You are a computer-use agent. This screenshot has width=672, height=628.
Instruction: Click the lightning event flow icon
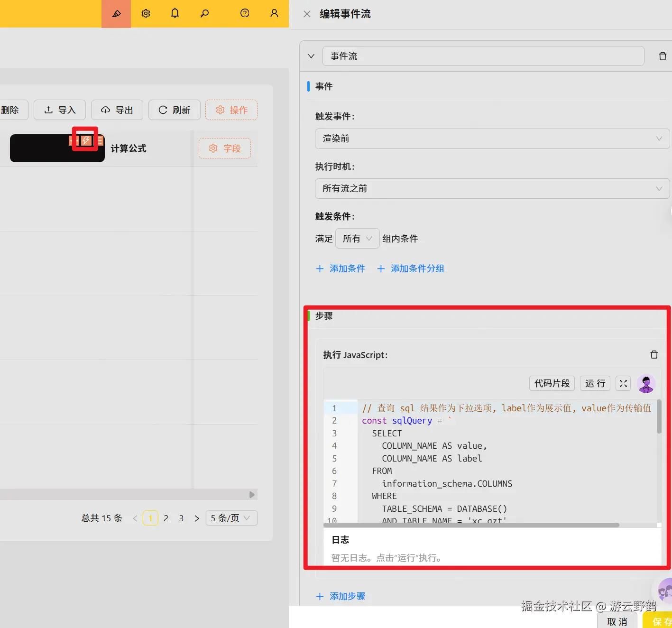86,140
